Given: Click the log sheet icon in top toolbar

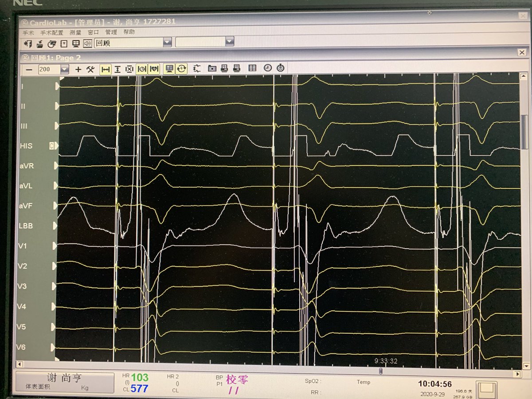Looking at the screenshot, I should click(x=64, y=43).
